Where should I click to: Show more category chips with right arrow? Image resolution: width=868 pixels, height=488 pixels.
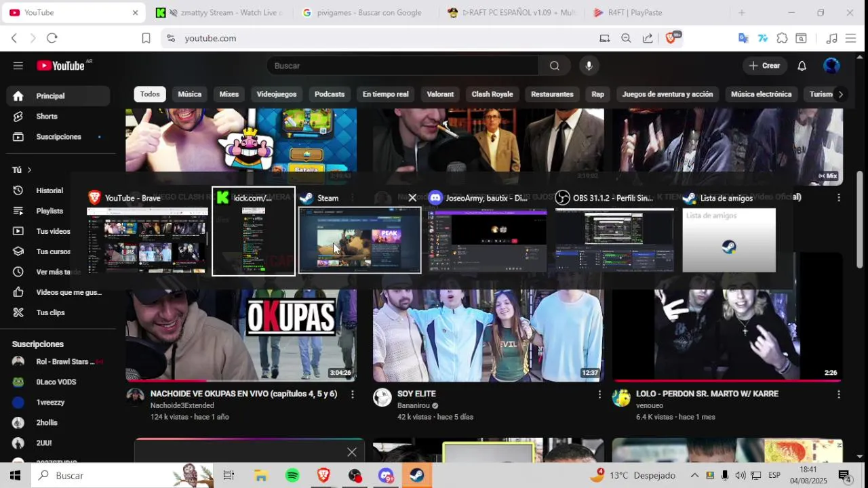coord(840,94)
